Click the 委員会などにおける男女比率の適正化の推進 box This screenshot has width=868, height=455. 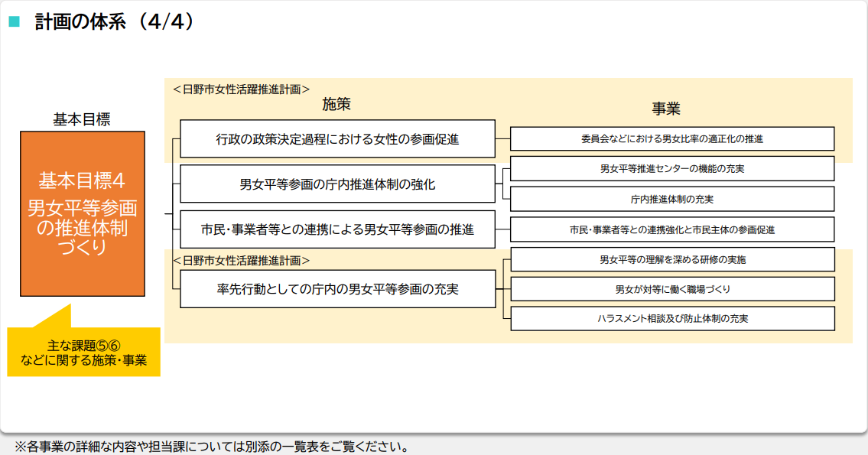(x=671, y=139)
